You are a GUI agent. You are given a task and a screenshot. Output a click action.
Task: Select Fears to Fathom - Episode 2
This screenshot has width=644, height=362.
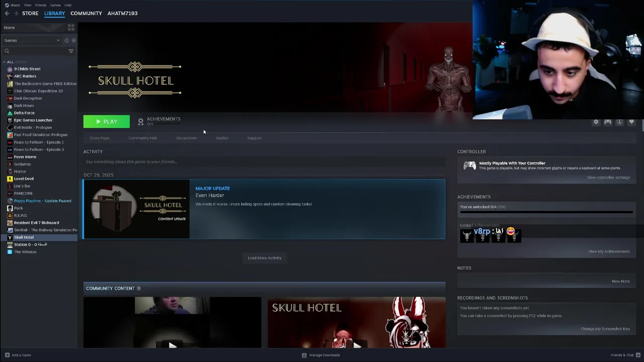click(x=39, y=149)
